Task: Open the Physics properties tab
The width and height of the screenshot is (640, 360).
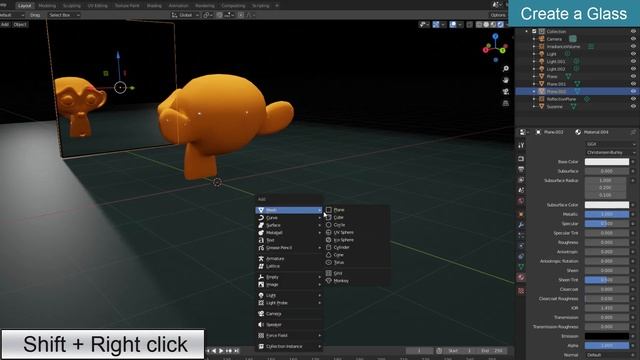Action: click(521, 246)
